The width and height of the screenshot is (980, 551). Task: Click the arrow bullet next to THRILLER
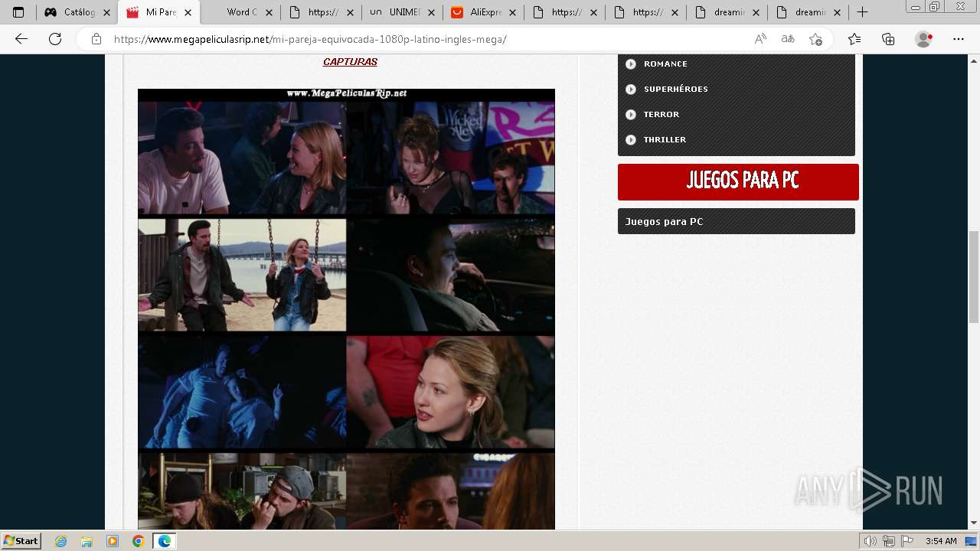[631, 140]
